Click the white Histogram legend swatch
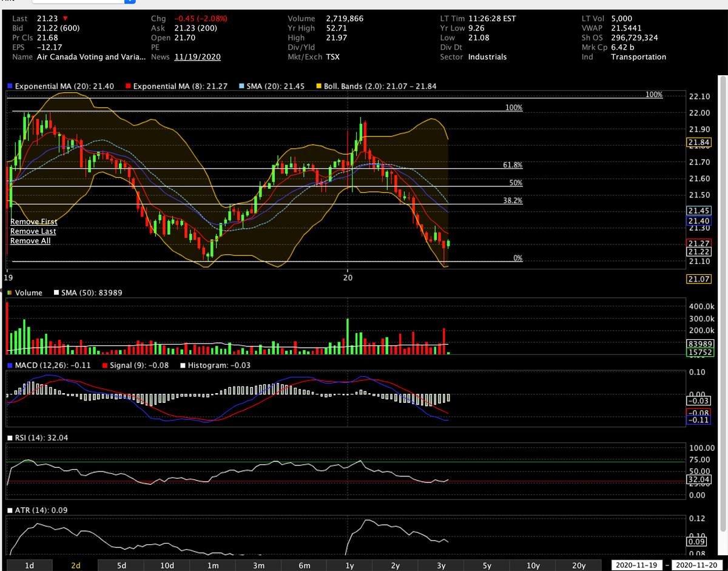Image resolution: width=728 pixels, height=571 pixels. [183, 366]
